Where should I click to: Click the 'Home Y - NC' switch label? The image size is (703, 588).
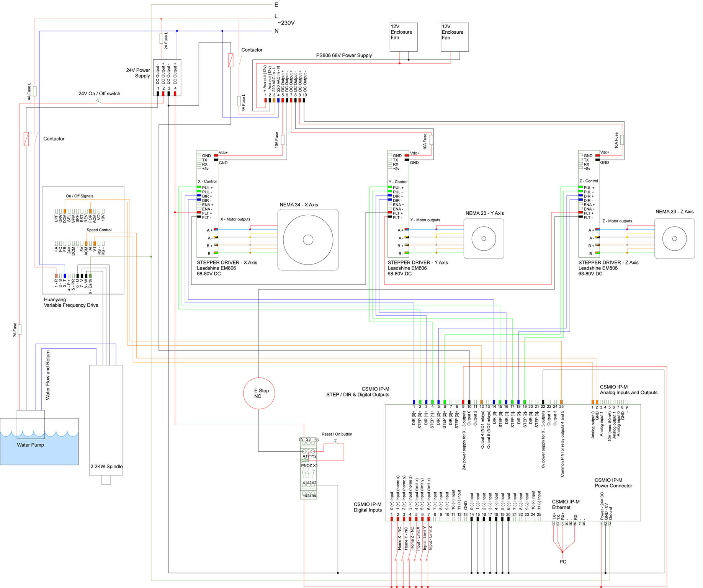click(406, 538)
